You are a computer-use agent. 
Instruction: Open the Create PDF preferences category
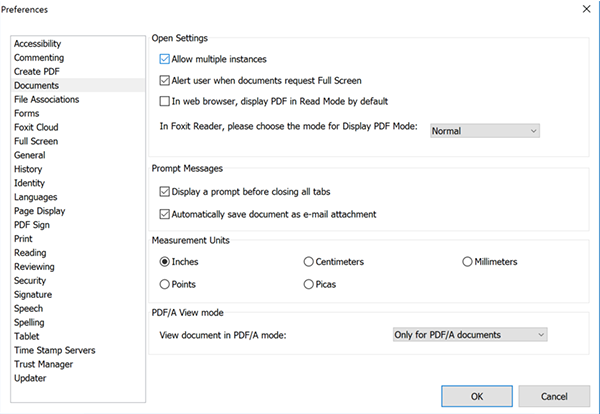[x=78, y=72]
